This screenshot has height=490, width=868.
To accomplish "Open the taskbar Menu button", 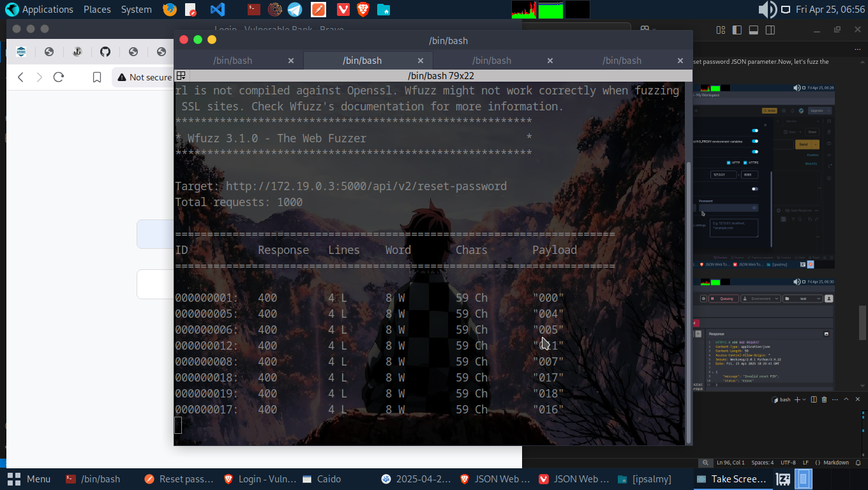I will (29, 479).
